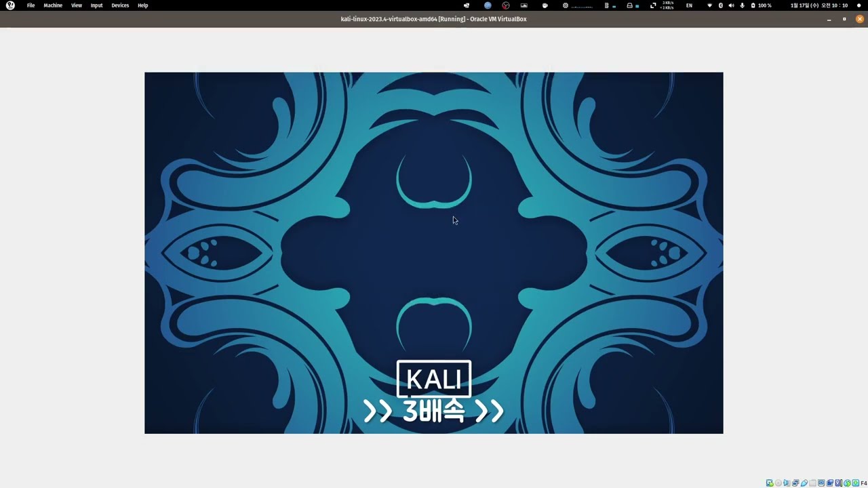Open the Devices menu

(x=120, y=5)
